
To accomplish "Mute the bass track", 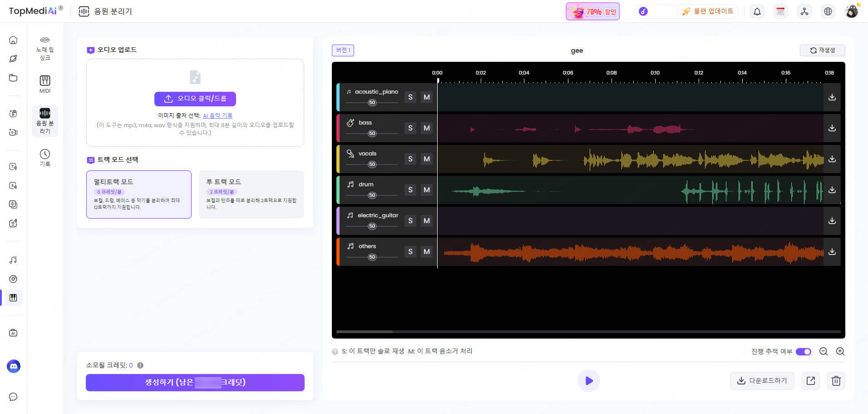I will (427, 128).
